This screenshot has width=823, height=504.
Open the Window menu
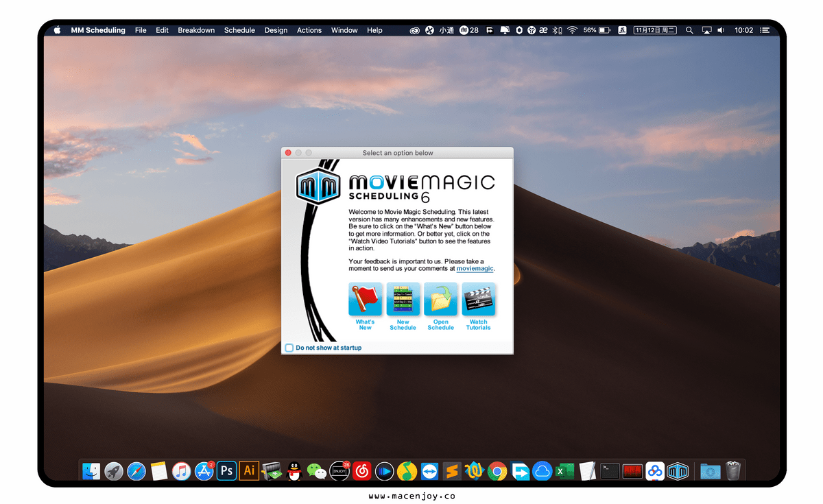click(x=344, y=30)
